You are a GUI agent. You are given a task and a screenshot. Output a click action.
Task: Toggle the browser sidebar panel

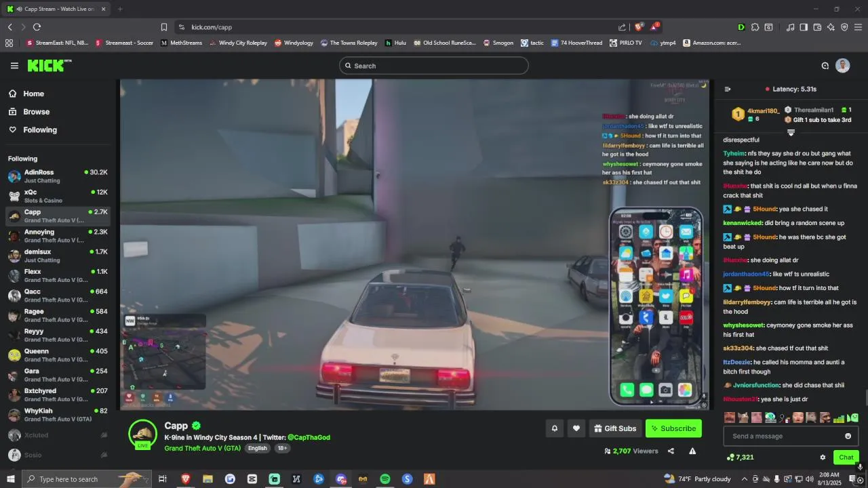click(804, 27)
